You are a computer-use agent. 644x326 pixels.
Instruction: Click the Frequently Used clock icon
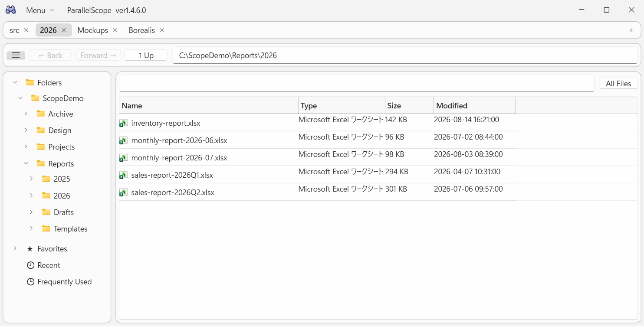point(30,282)
